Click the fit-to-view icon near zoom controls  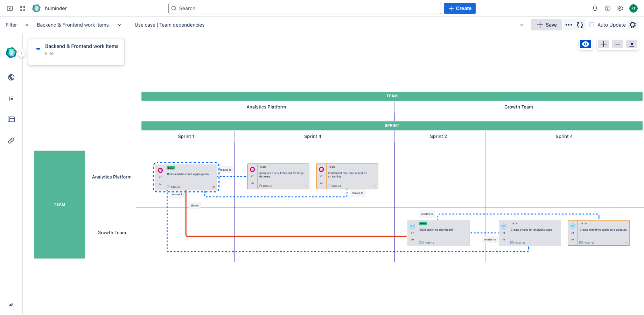tap(632, 44)
